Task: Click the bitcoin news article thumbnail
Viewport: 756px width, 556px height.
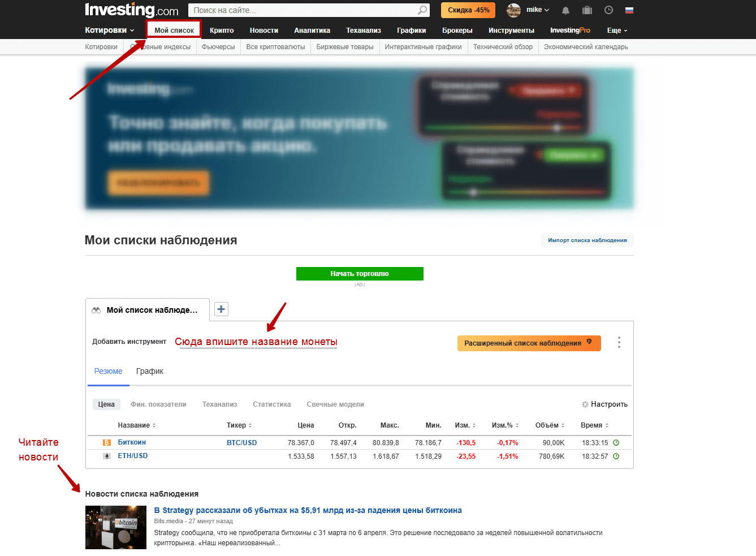Action: (x=116, y=527)
